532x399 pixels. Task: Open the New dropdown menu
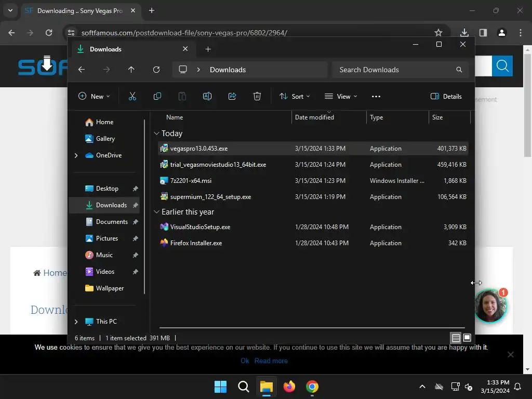click(x=94, y=96)
